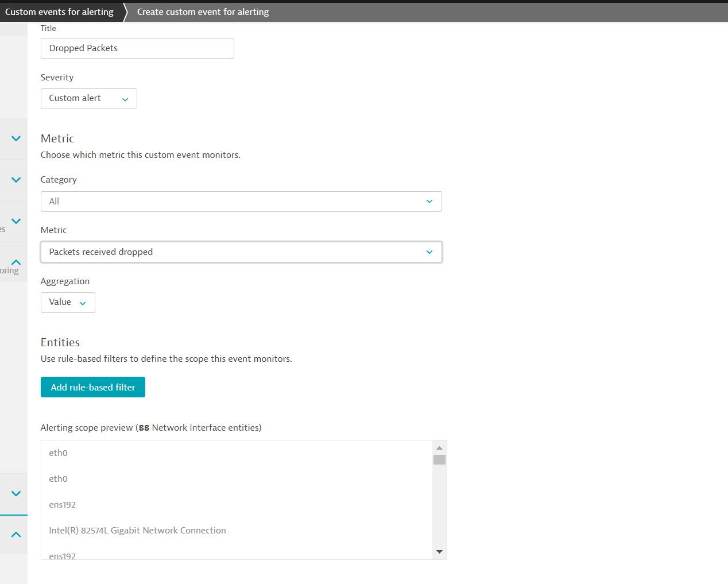The height and width of the screenshot is (584, 728).
Task: Select 'Create custom event for alerting' breadcrumb
Action: coord(203,12)
